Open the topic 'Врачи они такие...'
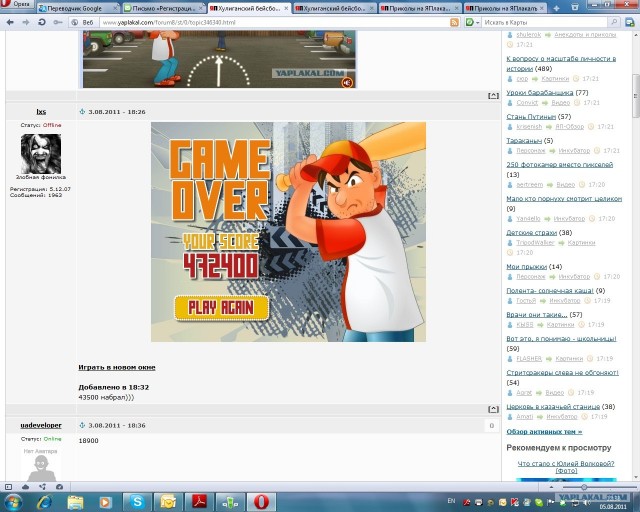 click(537, 314)
